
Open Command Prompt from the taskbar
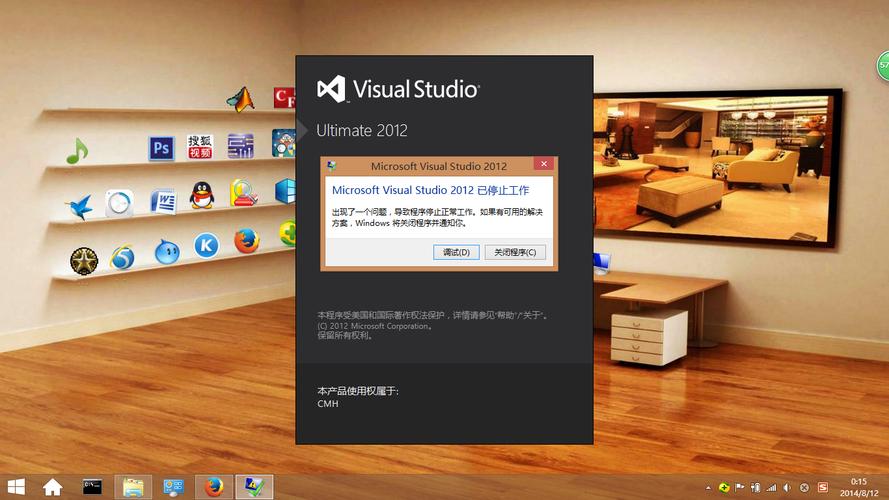tap(92, 486)
